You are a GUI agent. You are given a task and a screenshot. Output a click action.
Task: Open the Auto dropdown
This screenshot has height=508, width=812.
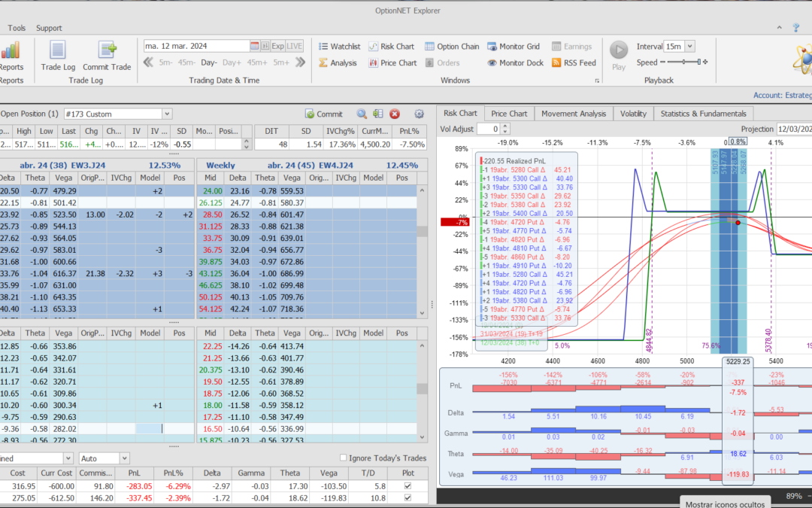(124, 458)
